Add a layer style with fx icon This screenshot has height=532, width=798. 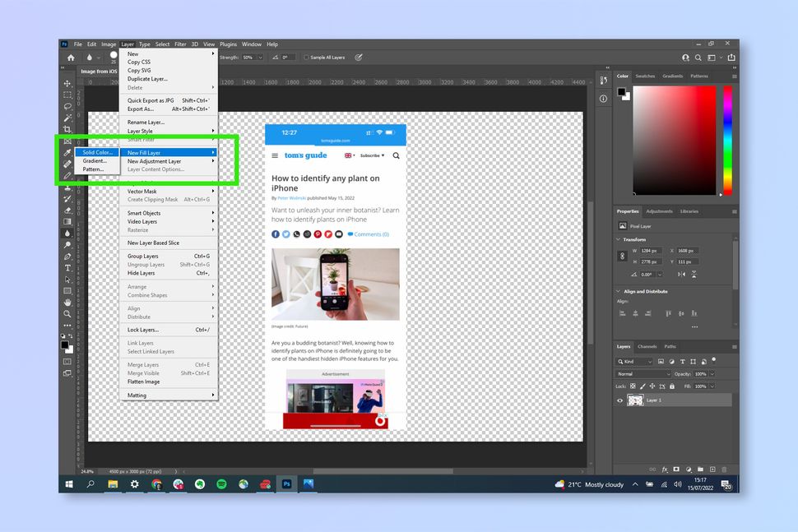coord(664,470)
